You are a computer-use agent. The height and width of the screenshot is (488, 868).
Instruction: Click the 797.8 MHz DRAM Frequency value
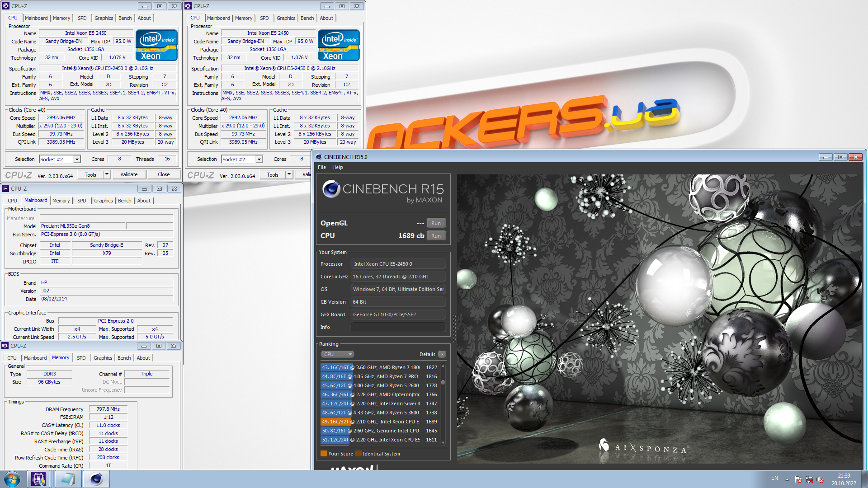108,409
